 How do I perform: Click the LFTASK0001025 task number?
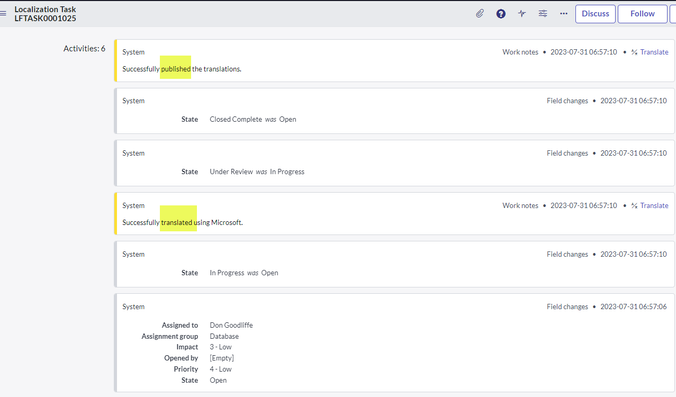(x=45, y=19)
